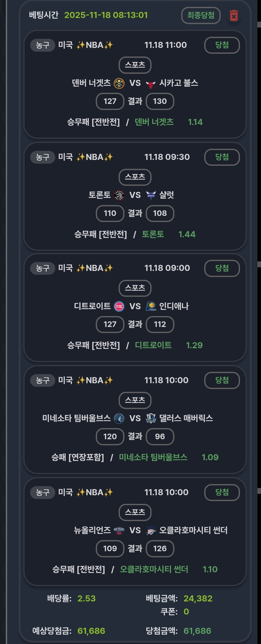261x644 pixels.
Task: Click the 최종당첨 status button
Action: 201,15
